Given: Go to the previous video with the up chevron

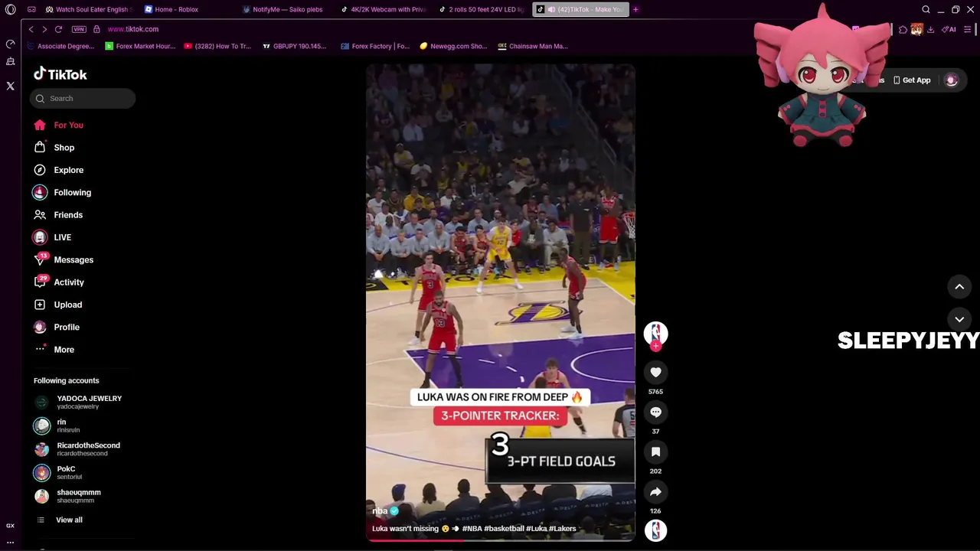Looking at the screenshot, I should tap(959, 286).
